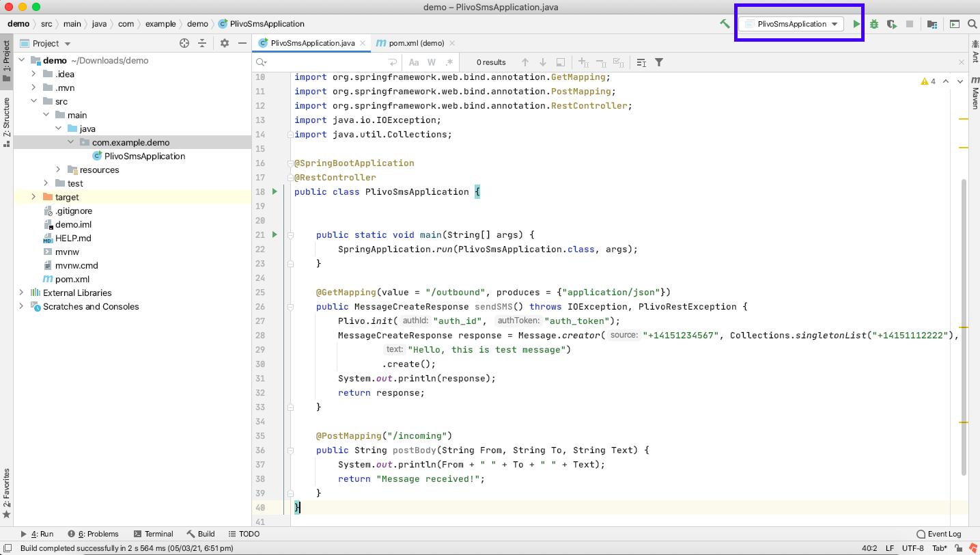The image size is (980, 555).
Task: Switch to the pom.xml (demo) tab
Action: (415, 43)
